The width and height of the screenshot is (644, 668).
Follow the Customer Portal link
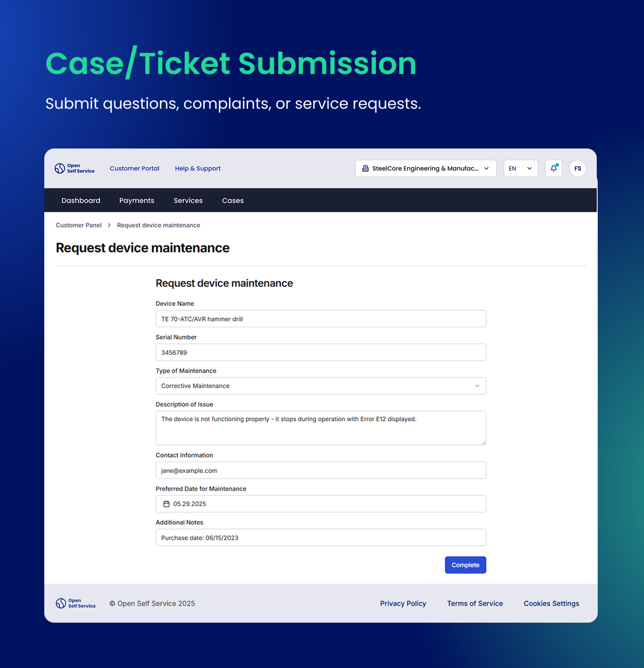[134, 168]
